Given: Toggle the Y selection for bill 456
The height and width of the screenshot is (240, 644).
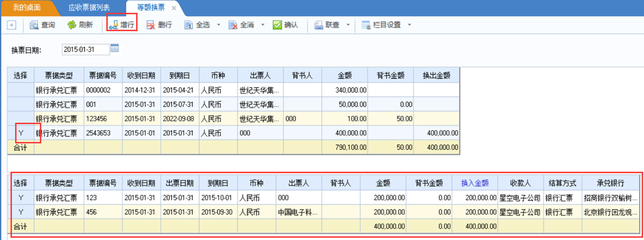Looking at the screenshot, I should (x=21, y=212).
